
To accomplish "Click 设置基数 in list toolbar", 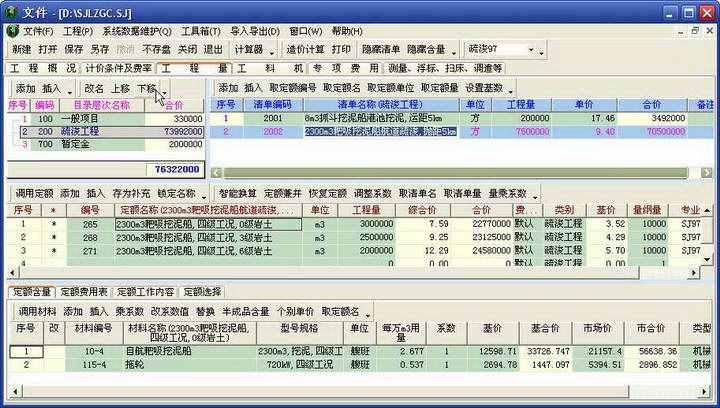I will (x=484, y=88).
